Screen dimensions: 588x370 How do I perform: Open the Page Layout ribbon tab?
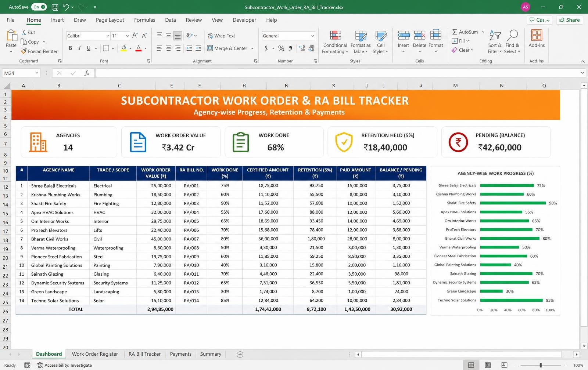tap(110, 20)
